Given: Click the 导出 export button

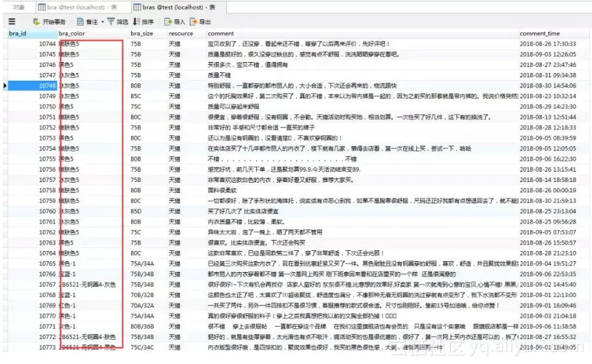Looking at the screenshot, I should [x=200, y=22].
